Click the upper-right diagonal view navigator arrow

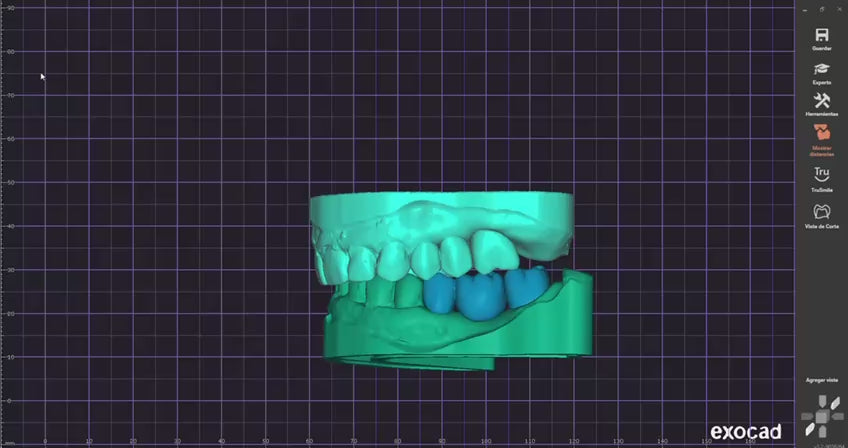point(834,404)
